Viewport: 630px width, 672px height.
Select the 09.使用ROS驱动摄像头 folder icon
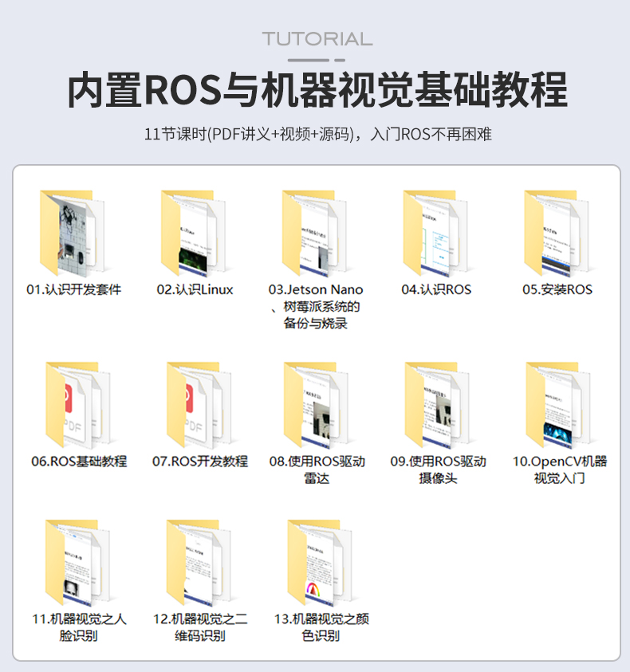tap(438, 406)
